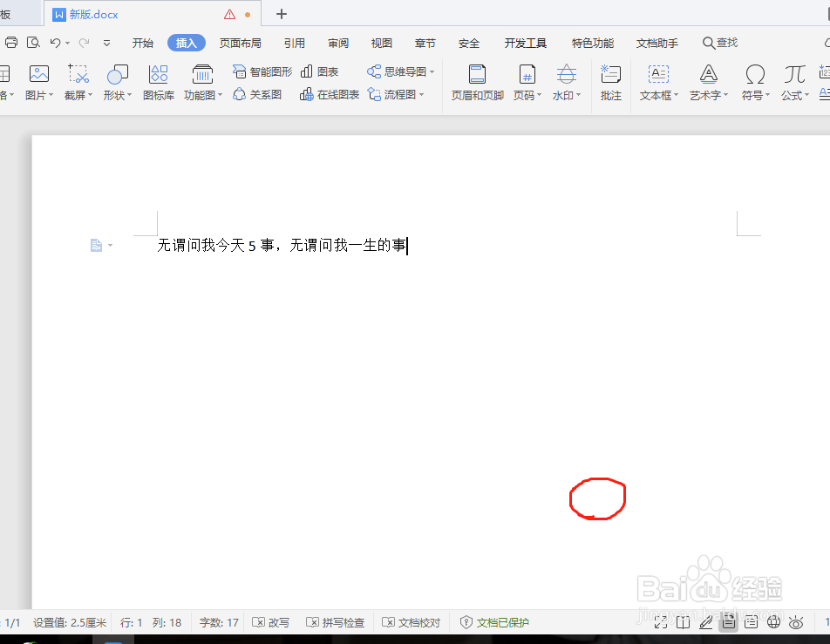Screen dimensions: 830x644
Task: Switch to the 开发工具 ribbon tab
Action: (524, 42)
